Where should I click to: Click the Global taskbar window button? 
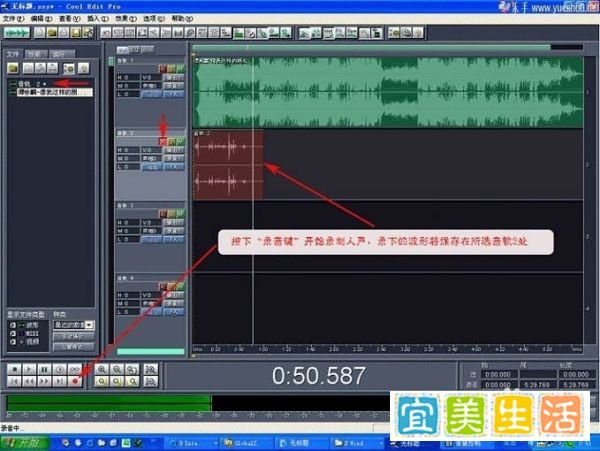pos(247,443)
